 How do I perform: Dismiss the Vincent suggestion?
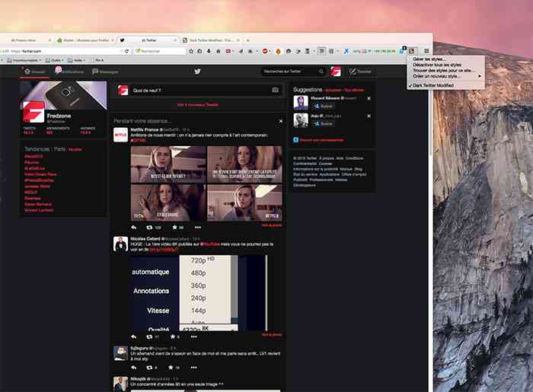point(369,98)
